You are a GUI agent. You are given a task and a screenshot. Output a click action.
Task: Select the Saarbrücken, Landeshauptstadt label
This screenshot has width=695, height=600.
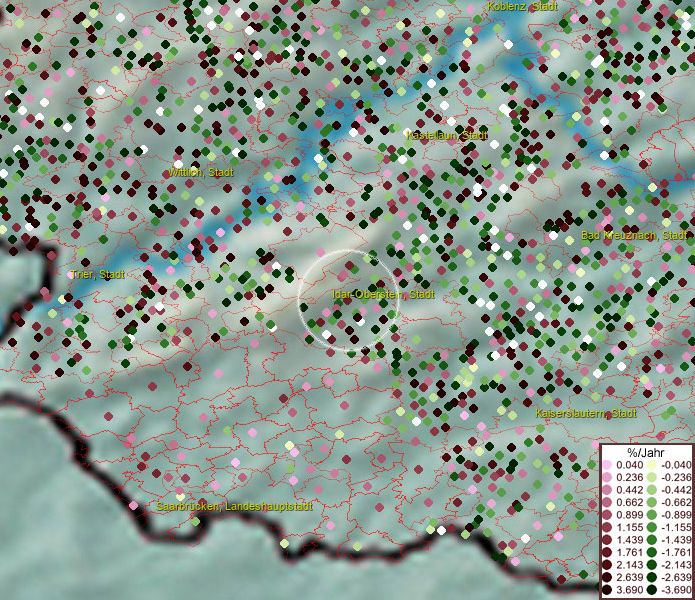(x=234, y=506)
